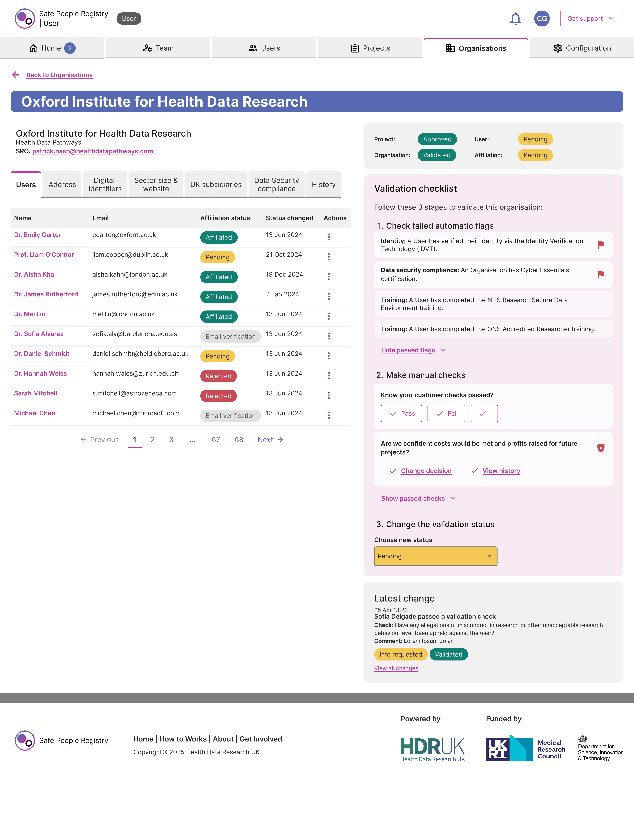Click the footer Home link

(143, 739)
